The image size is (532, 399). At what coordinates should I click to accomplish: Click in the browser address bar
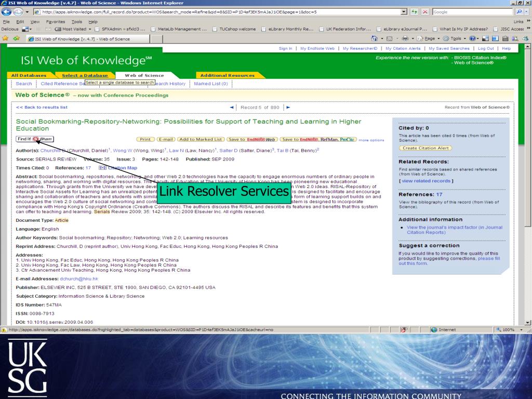point(217,12)
